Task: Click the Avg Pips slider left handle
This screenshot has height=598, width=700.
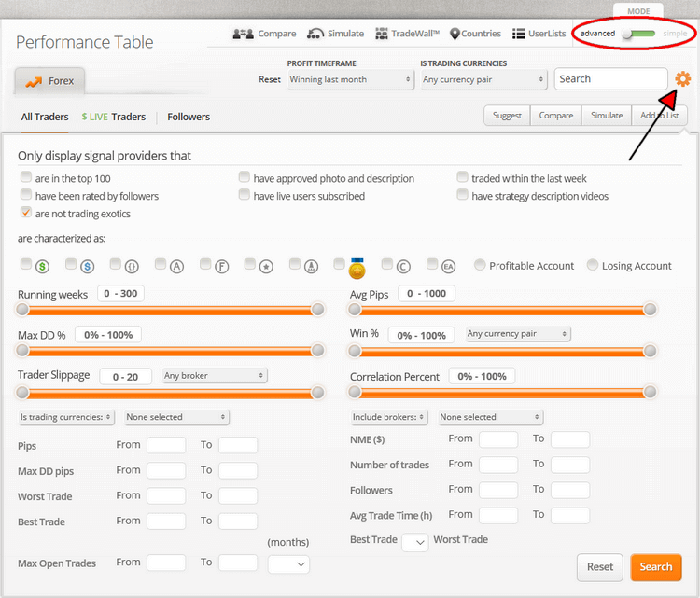Action: pyautogui.click(x=355, y=310)
